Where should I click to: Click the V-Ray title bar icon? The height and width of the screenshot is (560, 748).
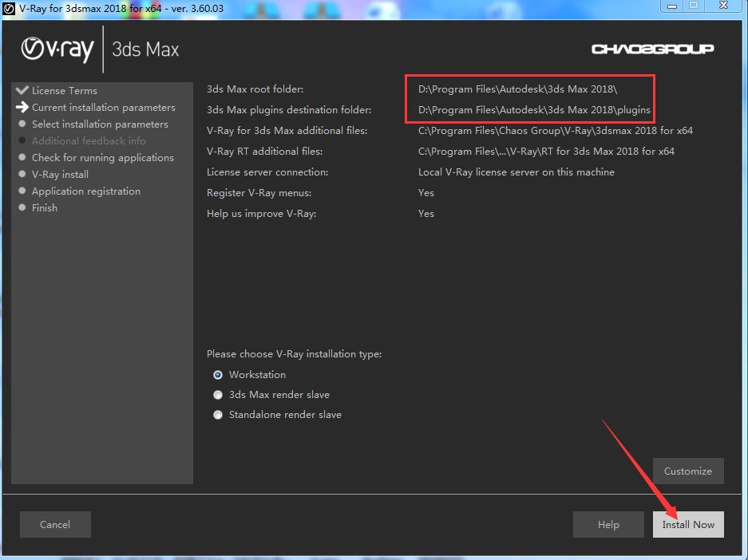point(9,8)
